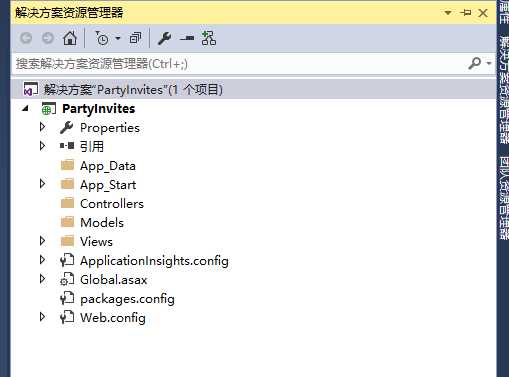Click the App_Start folder icon
The height and width of the screenshot is (377, 509).
coord(67,184)
